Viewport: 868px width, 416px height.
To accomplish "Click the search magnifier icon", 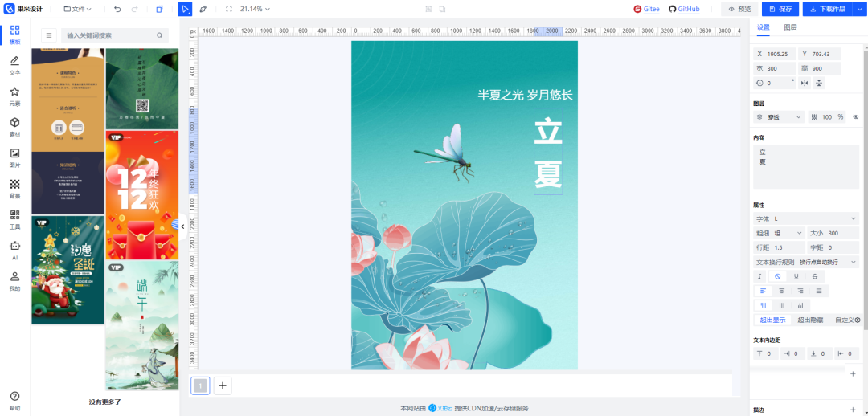I will pos(159,35).
